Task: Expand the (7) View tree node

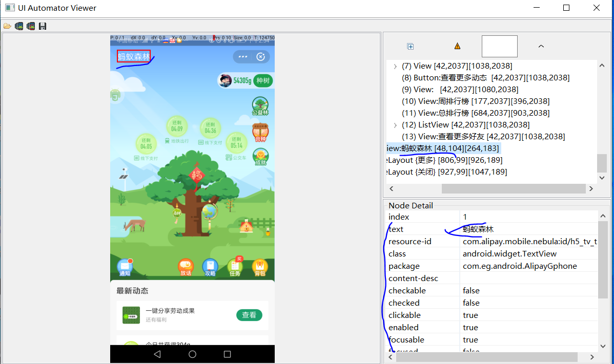Action: pos(395,67)
